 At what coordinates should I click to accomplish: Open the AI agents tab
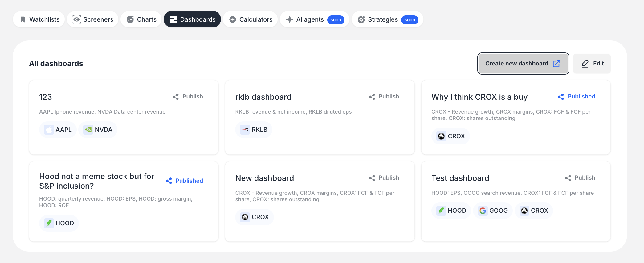click(315, 19)
